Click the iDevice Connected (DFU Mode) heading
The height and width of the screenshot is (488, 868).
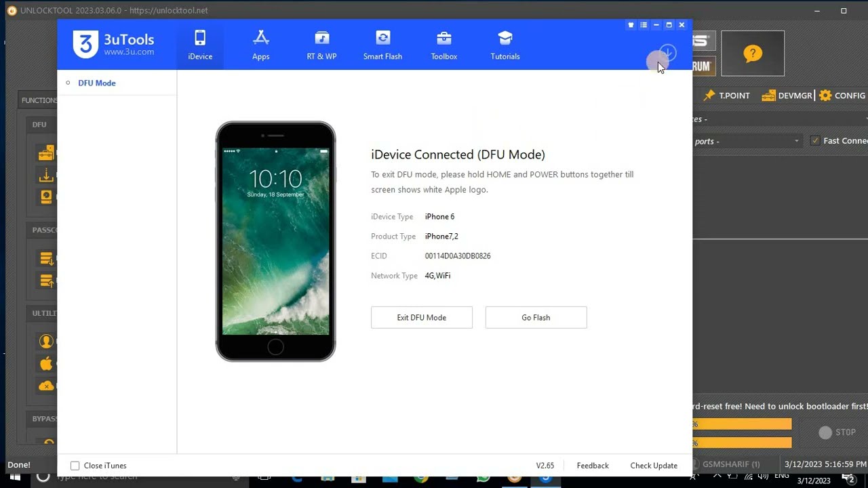(458, 155)
